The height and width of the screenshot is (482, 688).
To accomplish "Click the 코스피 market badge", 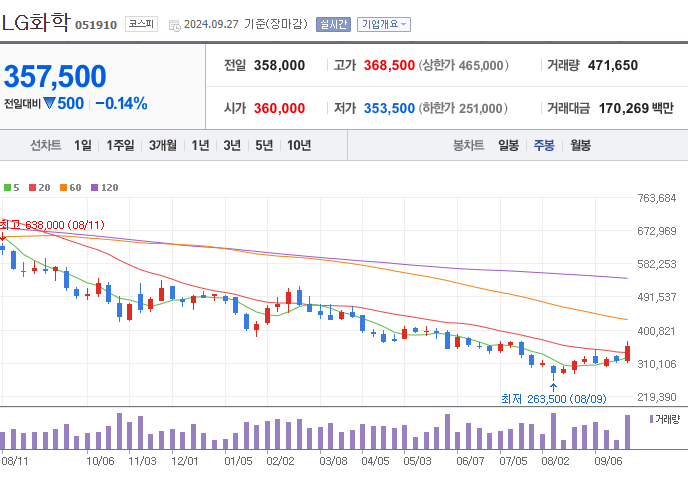I will point(141,24).
